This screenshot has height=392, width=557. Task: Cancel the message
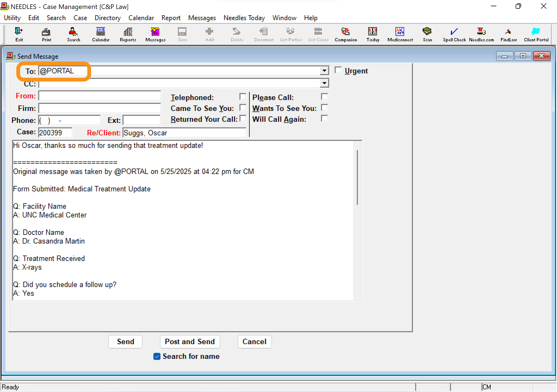[x=255, y=342]
